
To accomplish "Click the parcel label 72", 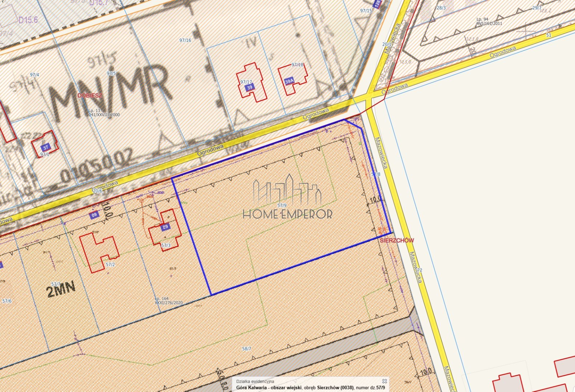I will (420, 270).
